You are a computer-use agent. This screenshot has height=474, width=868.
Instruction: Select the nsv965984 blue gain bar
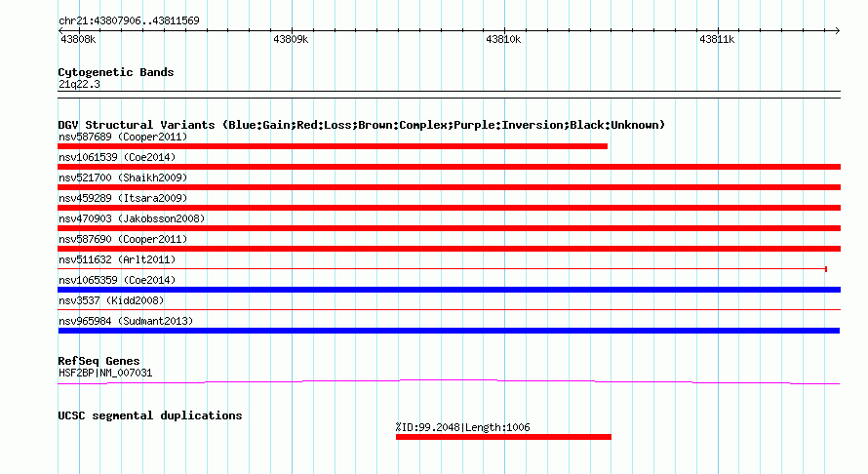pyautogui.click(x=449, y=331)
